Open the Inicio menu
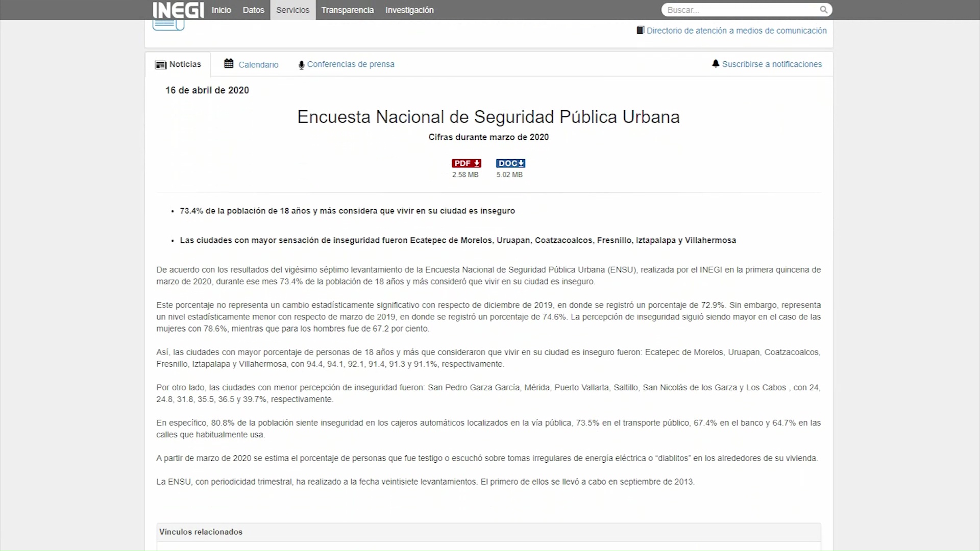The height and width of the screenshot is (551, 980). click(222, 10)
